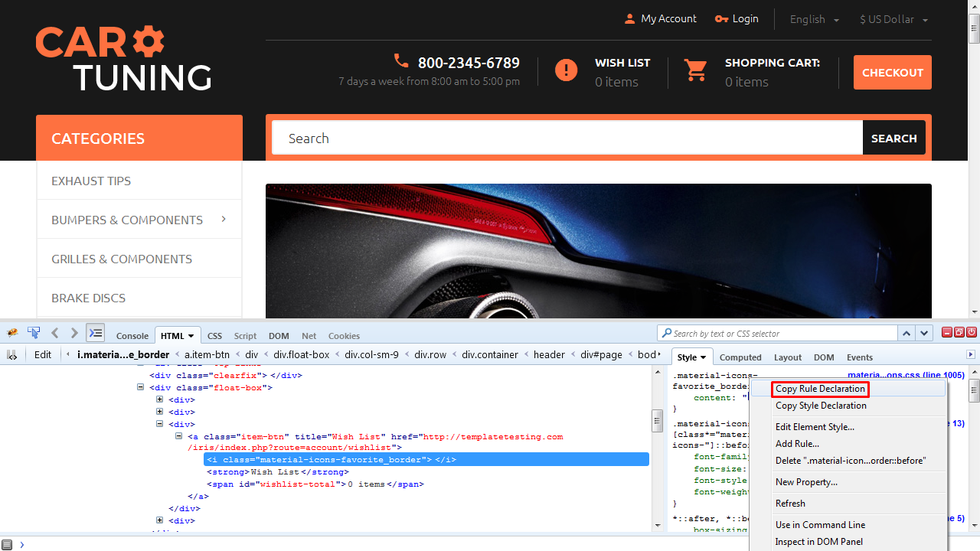The image size is (980, 551).
Task: Click the search previous up arrow
Action: [906, 334]
